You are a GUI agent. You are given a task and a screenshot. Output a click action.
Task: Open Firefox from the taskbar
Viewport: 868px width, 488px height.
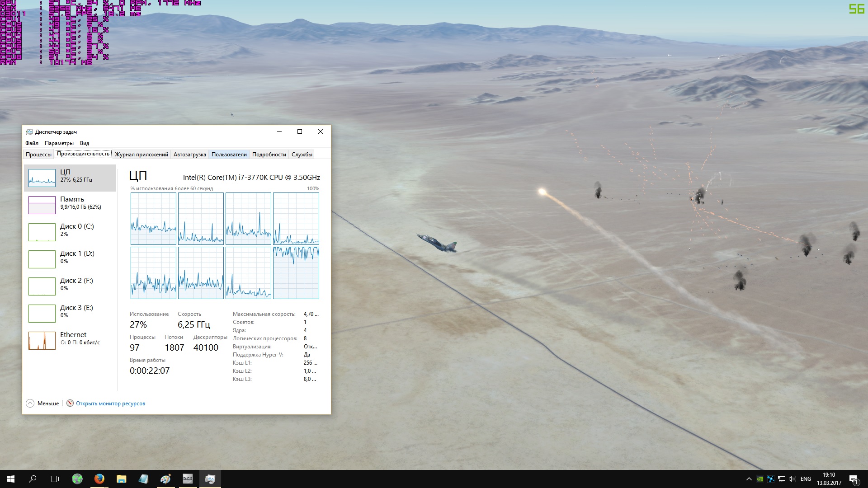tap(99, 479)
